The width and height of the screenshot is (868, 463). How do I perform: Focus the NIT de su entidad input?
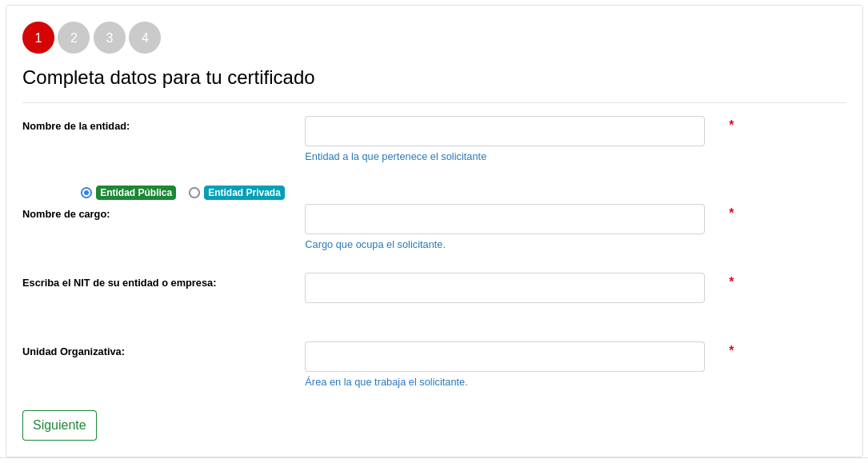(x=504, y=288)
